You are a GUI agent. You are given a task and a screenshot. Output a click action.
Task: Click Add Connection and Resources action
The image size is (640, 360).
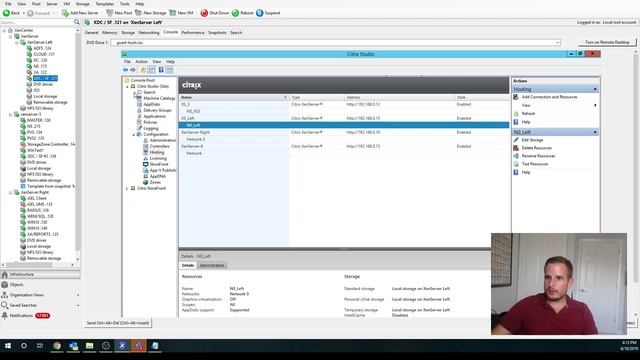pos(549,97)
